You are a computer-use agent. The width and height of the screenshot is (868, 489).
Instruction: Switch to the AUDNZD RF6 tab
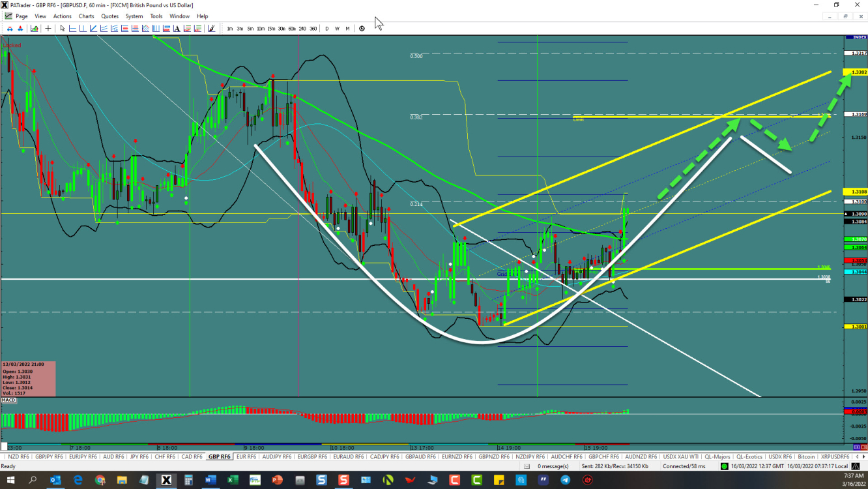[x=641, y=456]
